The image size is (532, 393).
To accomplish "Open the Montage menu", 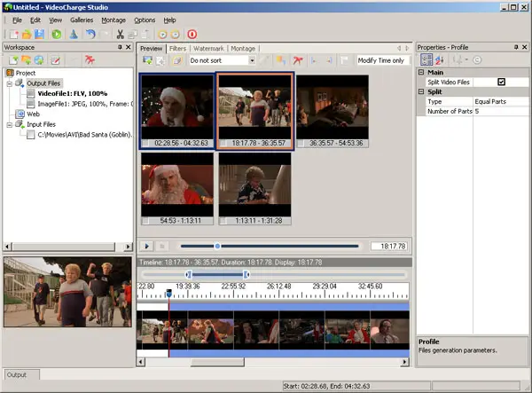I will click(113, 20).
